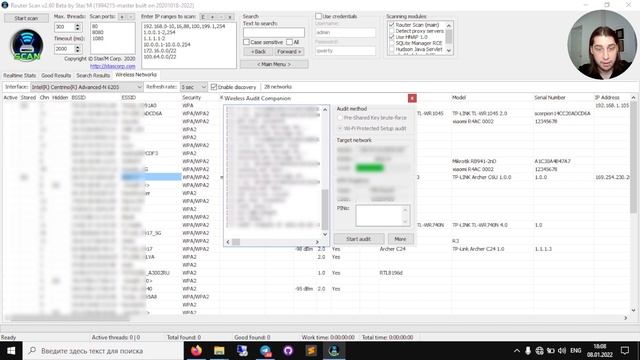Open the stascorp.com link
The width and height of the screenshot is (640, 360).
(x=112, y=66)
